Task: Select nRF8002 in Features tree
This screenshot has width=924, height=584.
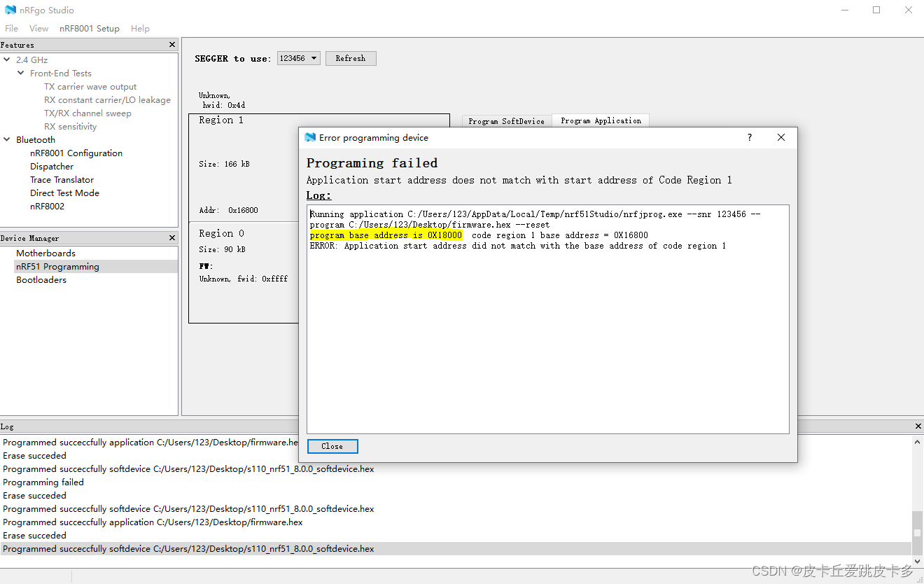Action: click(47, 207)
